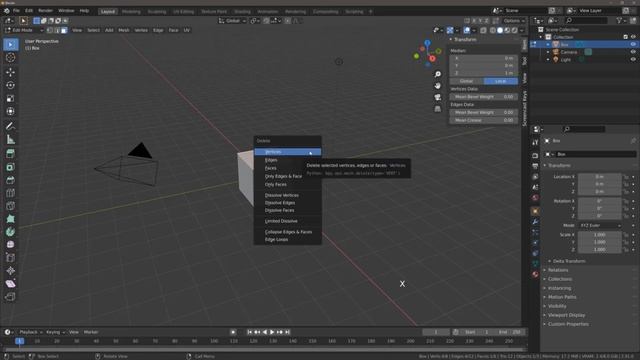
Task: Click the Local button in Transform panel
Action: pyautogui.click(x=501, y=81)
